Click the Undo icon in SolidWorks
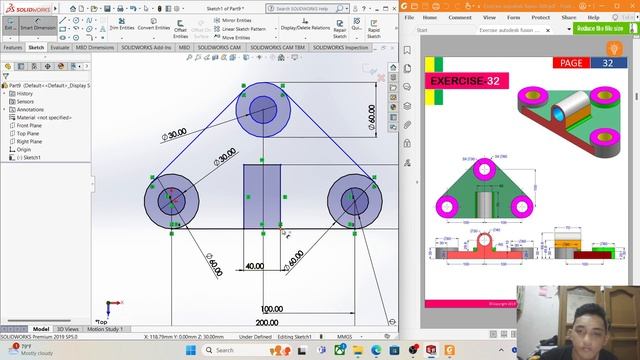The height and width of the screenshot is (360, 640). tap(133, 8)
